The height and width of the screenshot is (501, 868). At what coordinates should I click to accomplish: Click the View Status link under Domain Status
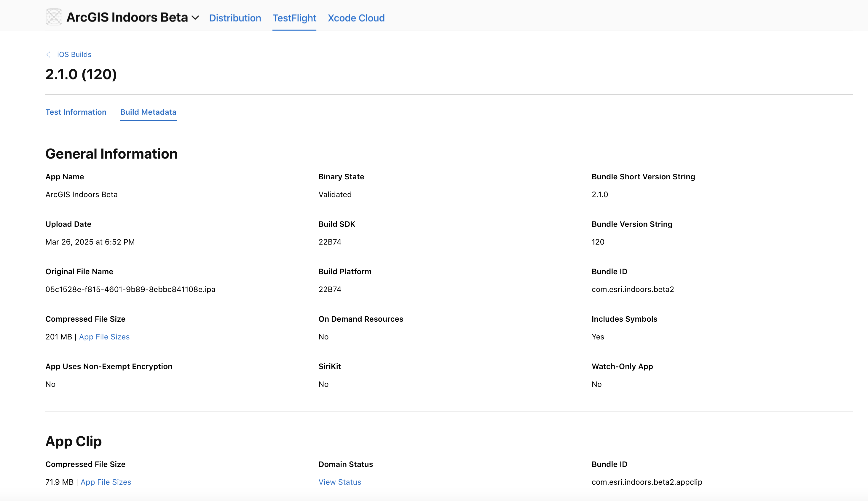[x=340, y=482]
